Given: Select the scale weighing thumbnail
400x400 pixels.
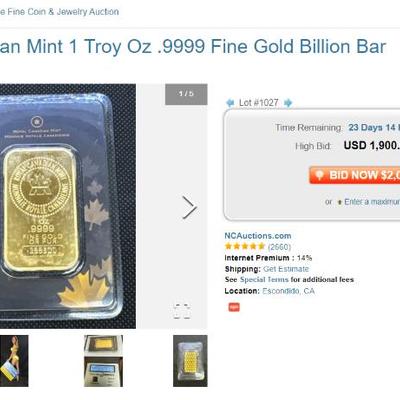Looking at the screenshot, I should [103, 361].
